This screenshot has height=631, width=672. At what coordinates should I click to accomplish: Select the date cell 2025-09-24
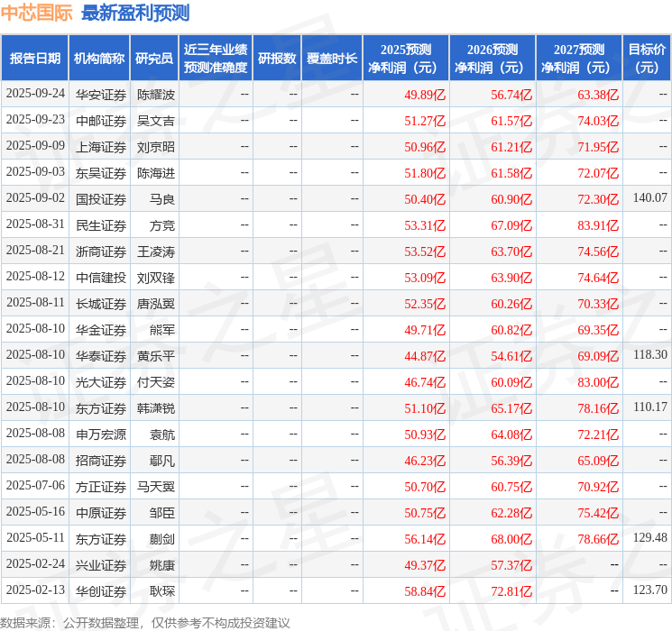click(x=35, y=94)
